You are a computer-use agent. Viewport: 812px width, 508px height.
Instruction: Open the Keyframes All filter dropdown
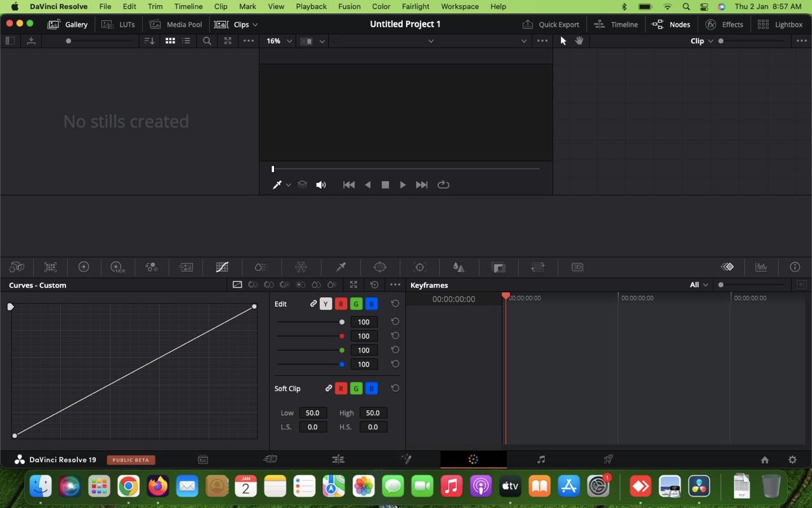click(x=699, y=285)
